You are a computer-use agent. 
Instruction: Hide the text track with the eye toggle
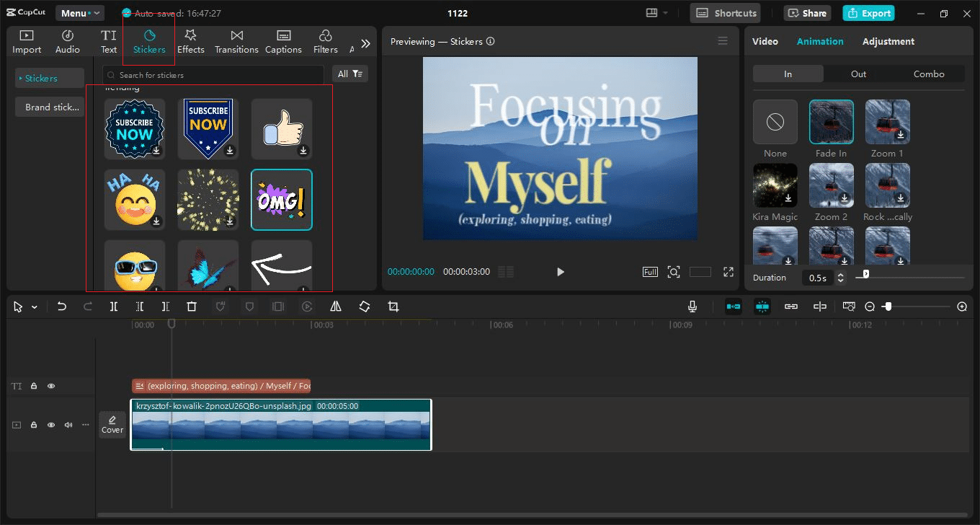[x=50, y=386]
